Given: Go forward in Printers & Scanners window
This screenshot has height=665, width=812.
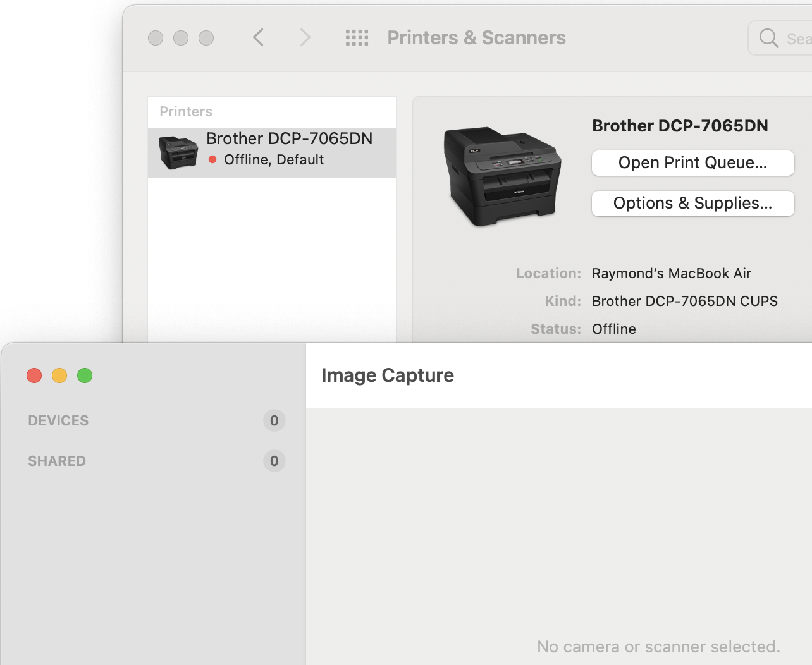Looking at the screenshot, I should (305, 37).
